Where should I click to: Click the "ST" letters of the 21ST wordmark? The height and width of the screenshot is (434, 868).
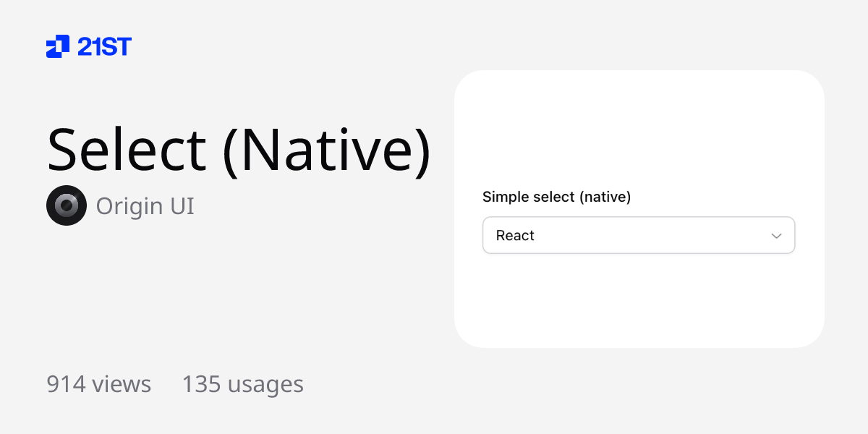(x=119, y=47)
